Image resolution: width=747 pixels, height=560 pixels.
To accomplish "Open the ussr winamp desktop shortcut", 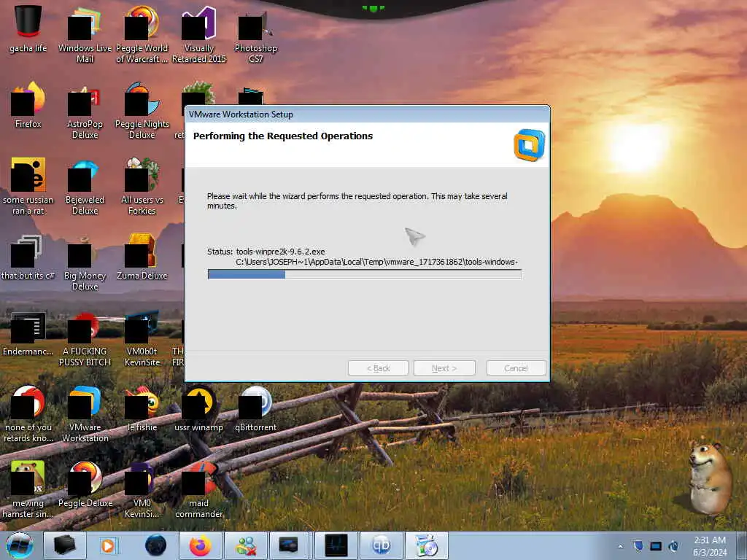I will pyautogui.click(x=198, y=408).
